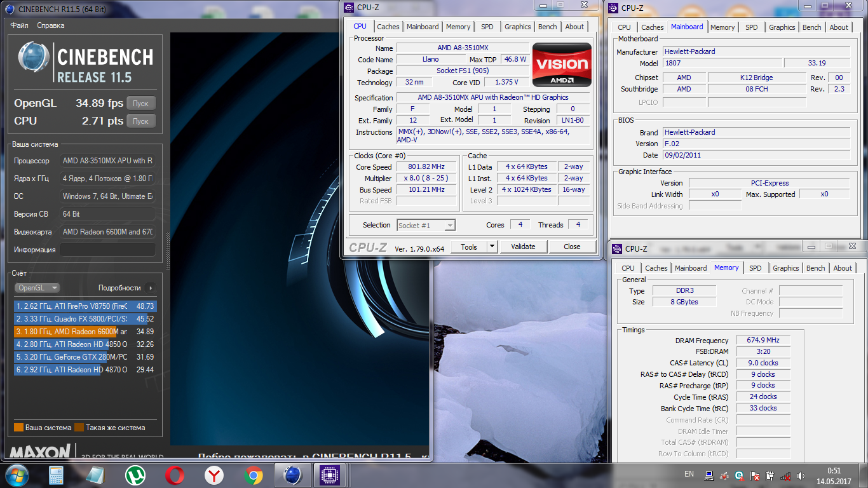Launch Calculator from the taskbar

tap(57, 475)
